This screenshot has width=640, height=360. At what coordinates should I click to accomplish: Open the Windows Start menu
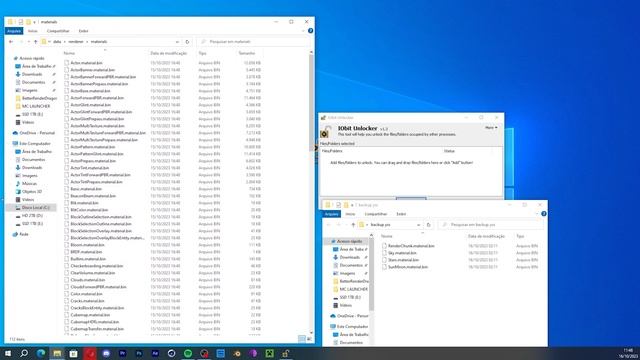pyautogui.click(x=8, y=353)
